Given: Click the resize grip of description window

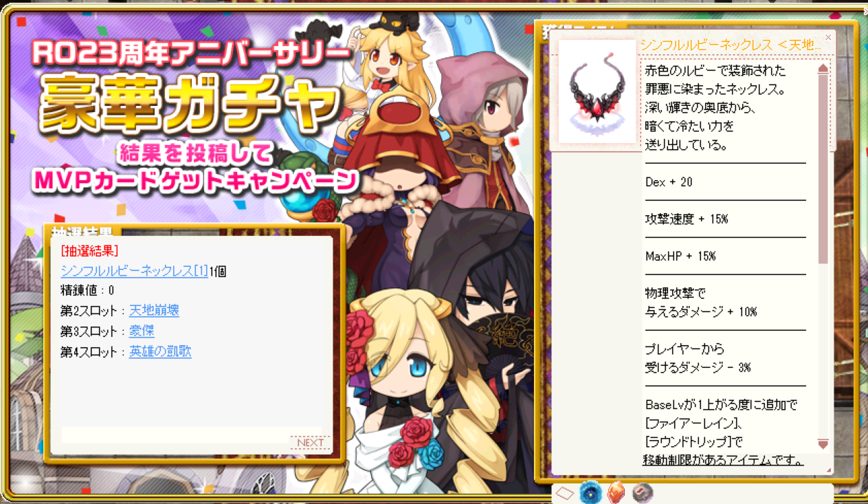Looking at the screenshot, I should (x=828, y=470).
